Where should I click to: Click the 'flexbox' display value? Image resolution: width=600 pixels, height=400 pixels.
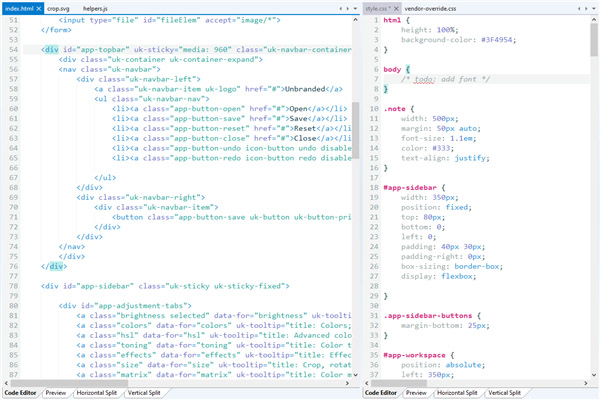(457, 276)
